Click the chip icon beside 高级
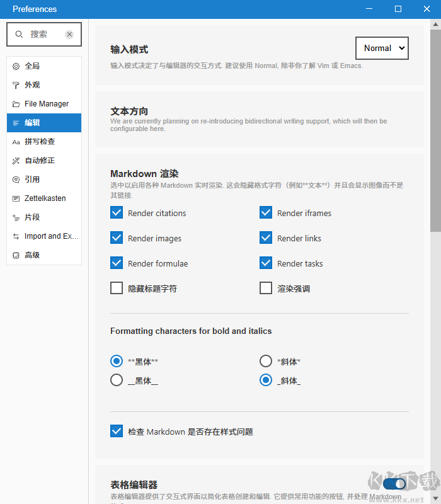The height and width of the screenshot is (504, 441). (x=16, y=256)
